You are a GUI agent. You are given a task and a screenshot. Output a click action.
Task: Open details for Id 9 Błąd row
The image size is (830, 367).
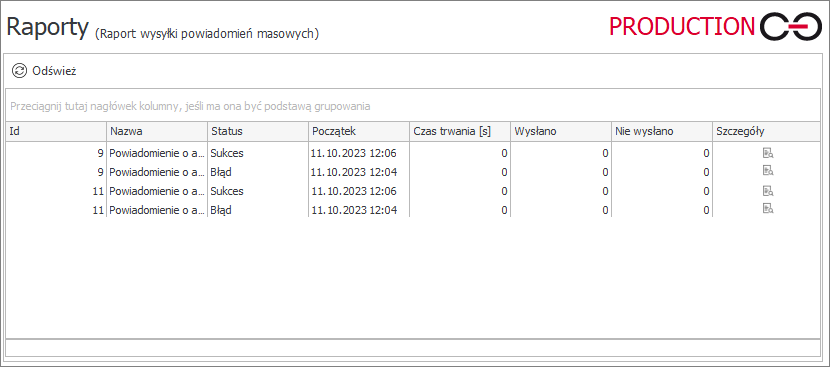pyautogui.click(x=768, y=170)
